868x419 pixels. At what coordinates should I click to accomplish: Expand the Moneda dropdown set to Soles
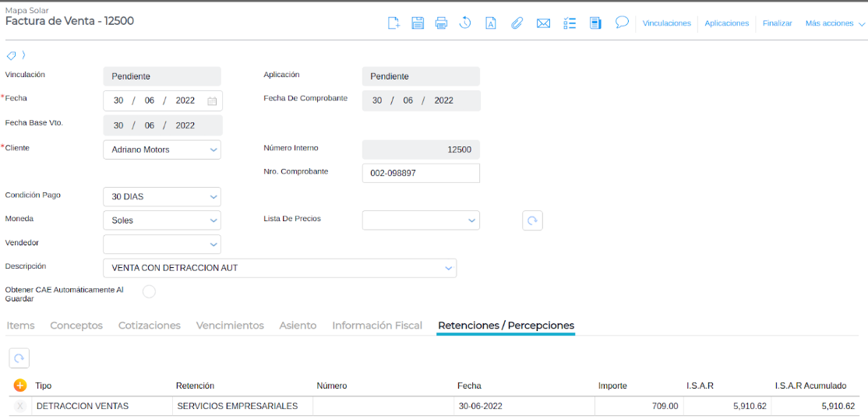pos(161,220)
